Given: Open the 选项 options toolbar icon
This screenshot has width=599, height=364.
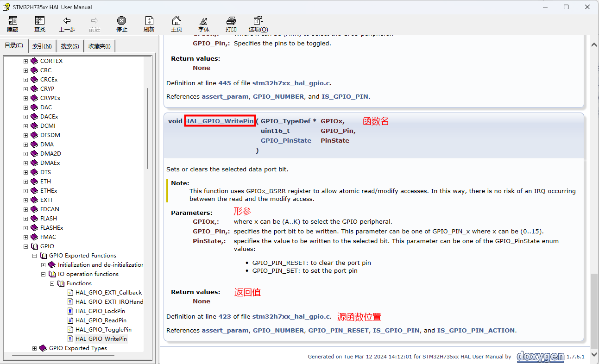Looking at the screenshot, I should [258, 21].
